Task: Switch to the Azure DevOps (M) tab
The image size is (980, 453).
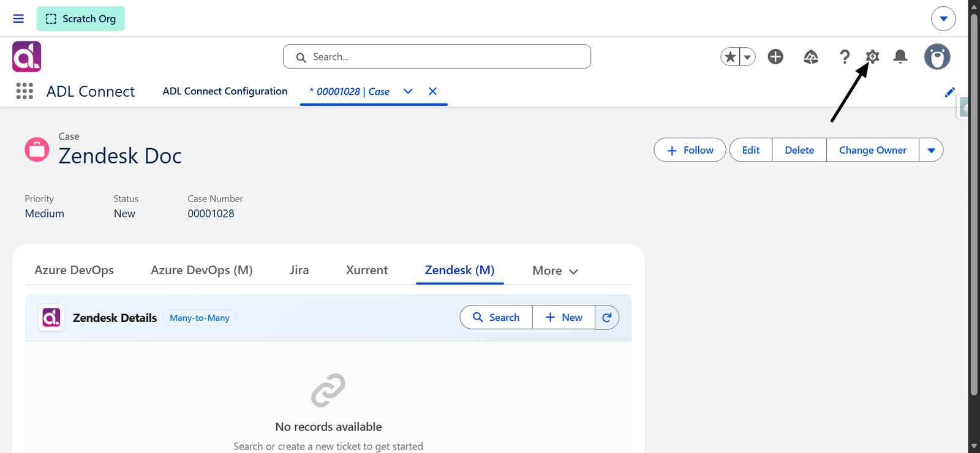Action: point(202,270)
